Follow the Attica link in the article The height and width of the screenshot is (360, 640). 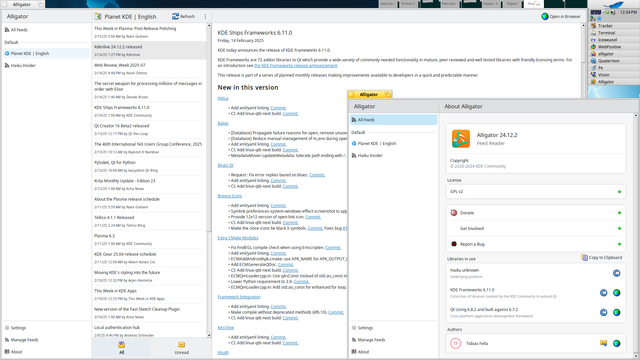[223, 98]
